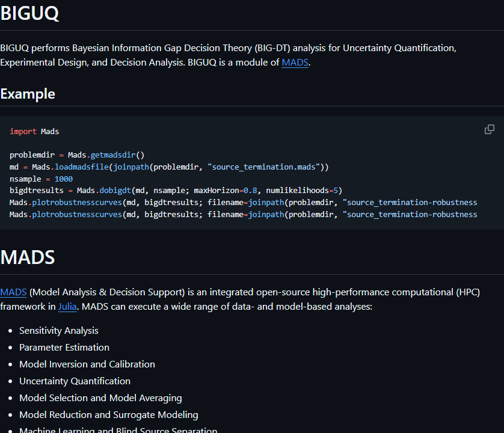Viewport: 504px width, 433px height.
Task: Click the Example heading
Action: [28, 94]
